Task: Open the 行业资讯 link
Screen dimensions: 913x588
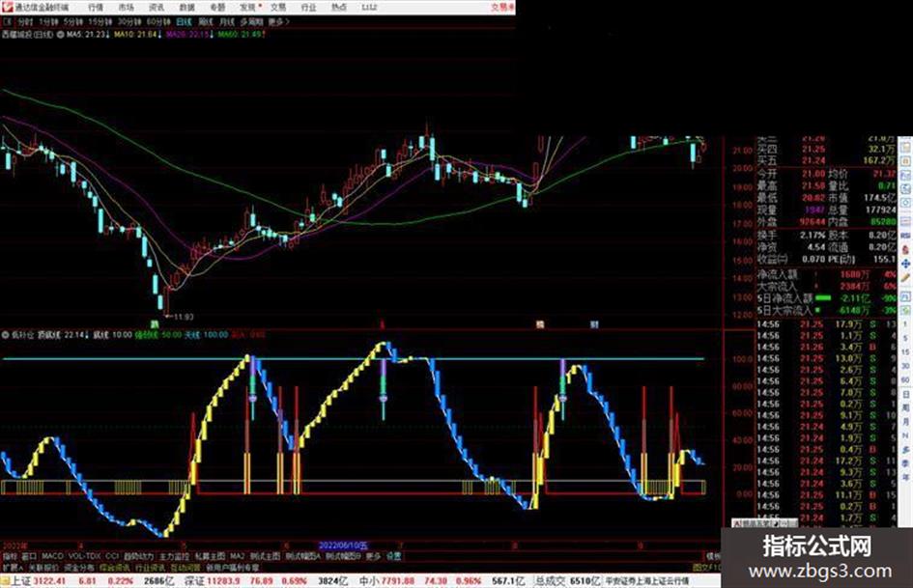Action: (x=150, y=567)
